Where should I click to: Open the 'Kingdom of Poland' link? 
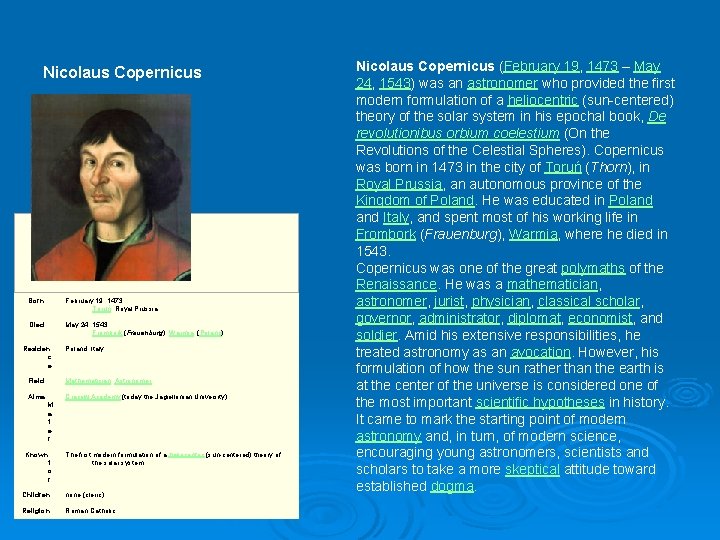coord(415,201)
